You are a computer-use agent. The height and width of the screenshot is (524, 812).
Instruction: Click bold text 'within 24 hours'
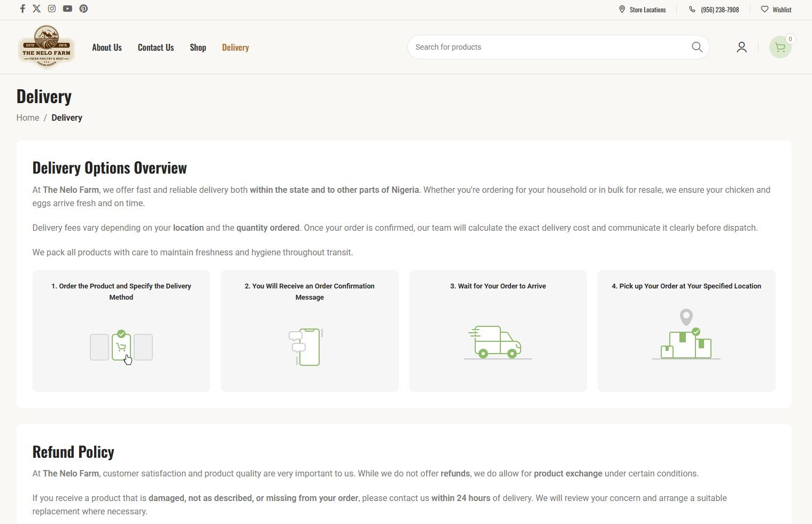[461, 498]
